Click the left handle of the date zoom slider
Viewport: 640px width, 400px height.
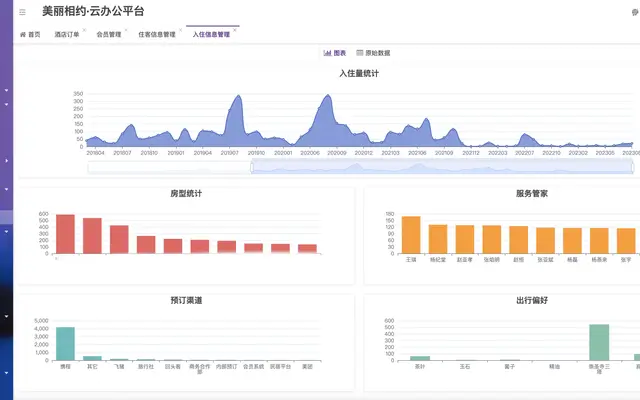pos(252,167)
